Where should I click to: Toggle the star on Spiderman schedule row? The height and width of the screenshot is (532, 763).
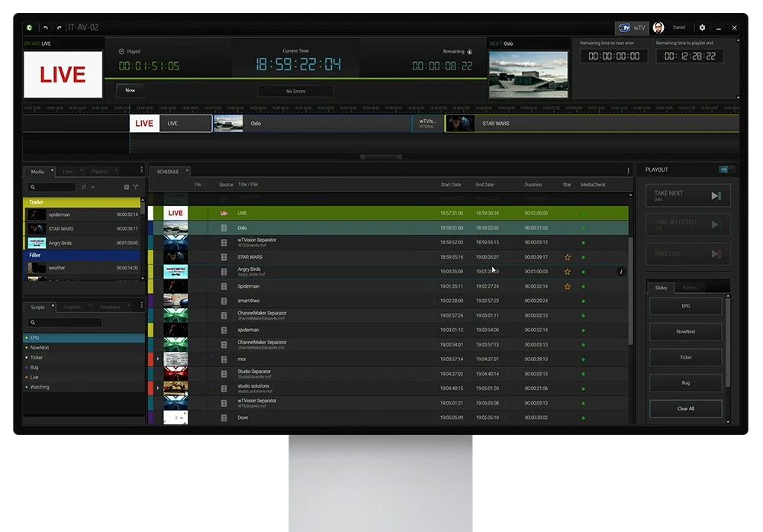click(568, 286)
